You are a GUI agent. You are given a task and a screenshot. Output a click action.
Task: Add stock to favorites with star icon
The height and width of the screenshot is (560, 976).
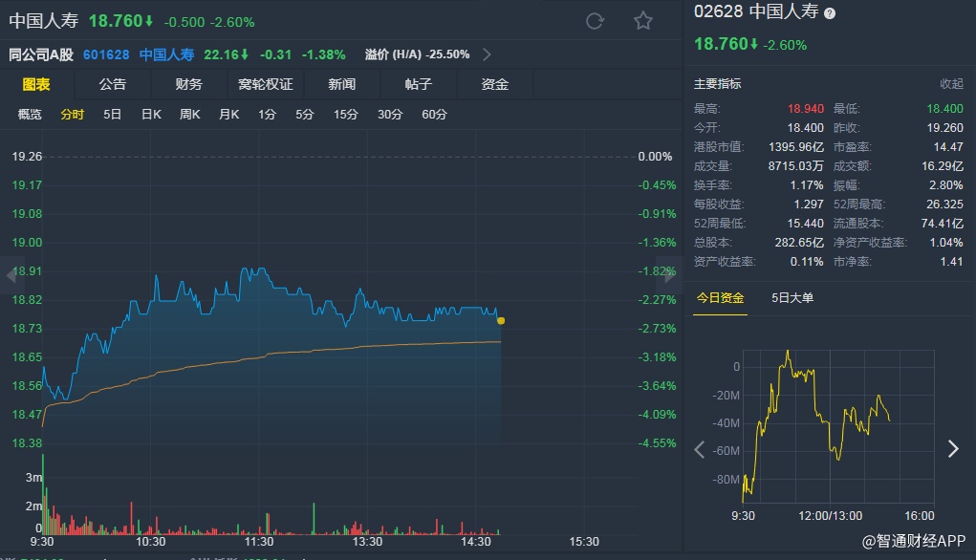pyautogui.click(x=643, y=21)
